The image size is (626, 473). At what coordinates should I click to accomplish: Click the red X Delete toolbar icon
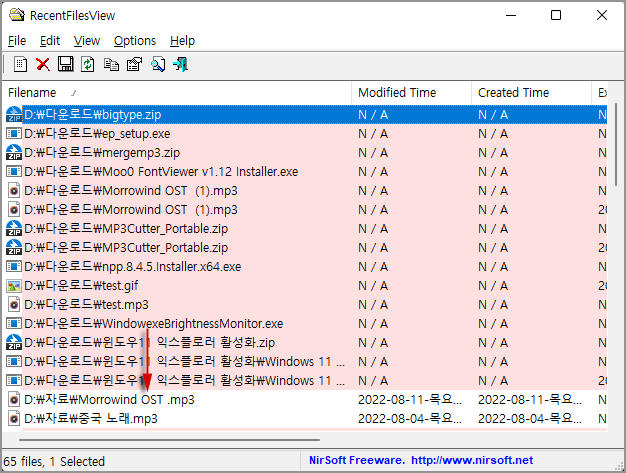(x=43, y=64)
